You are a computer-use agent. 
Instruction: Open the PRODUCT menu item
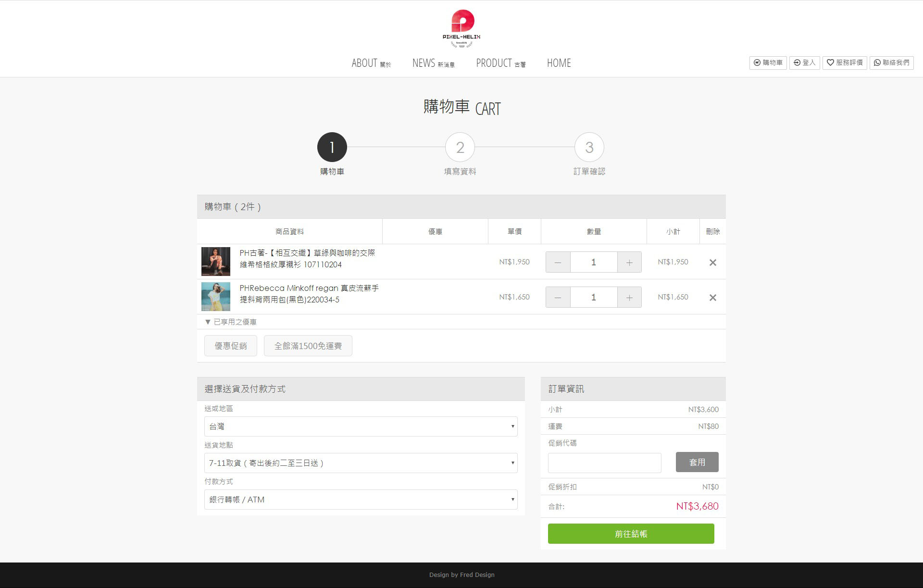click(x=500, y=63)
